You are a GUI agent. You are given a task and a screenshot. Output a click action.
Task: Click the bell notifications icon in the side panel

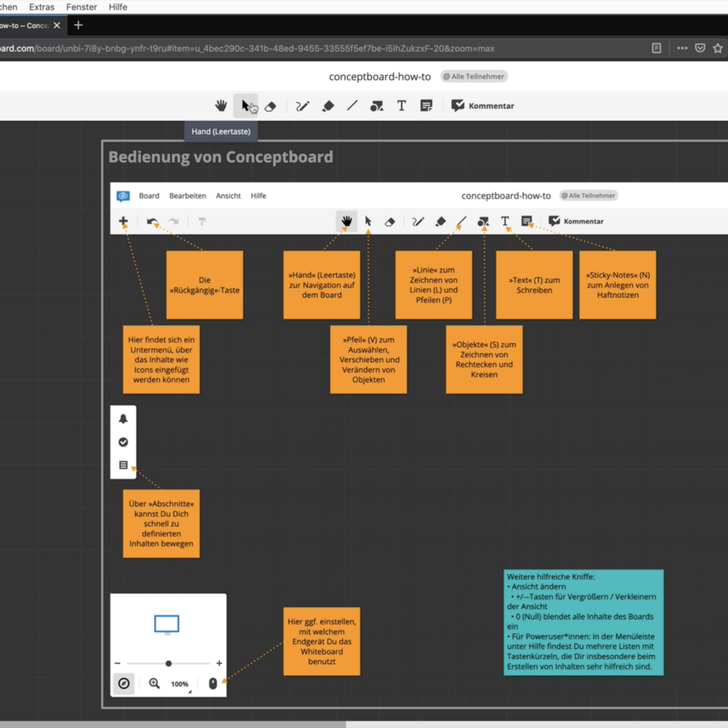tap(123, 419)
